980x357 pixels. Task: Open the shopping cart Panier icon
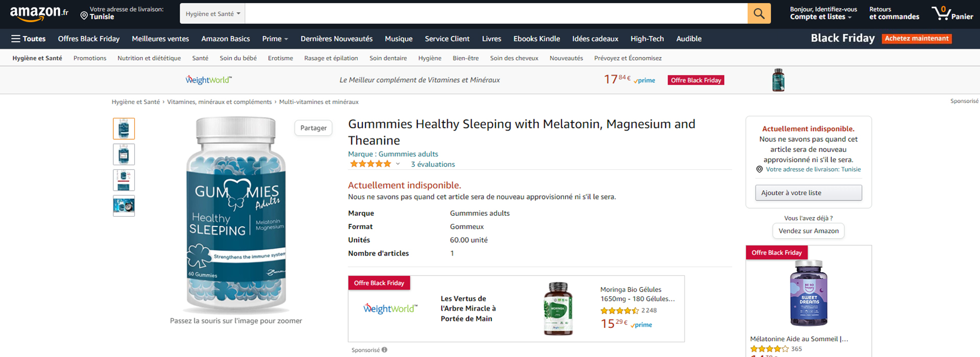952,13
